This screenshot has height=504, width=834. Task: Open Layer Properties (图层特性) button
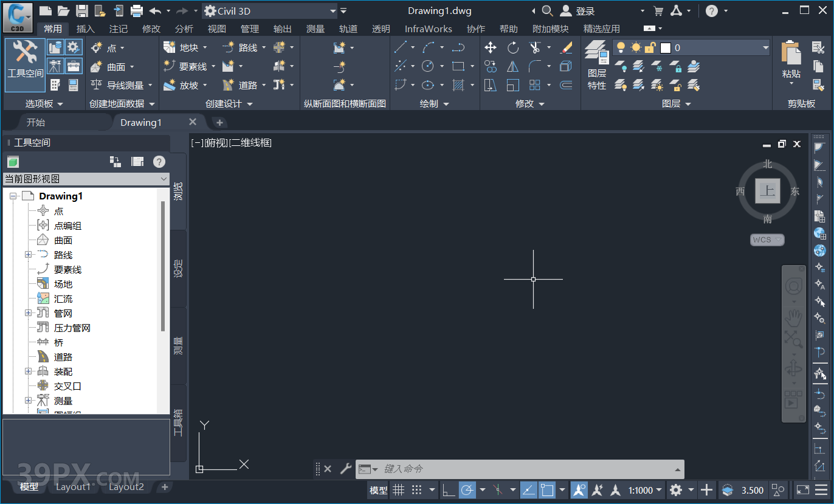click(597, 65)
